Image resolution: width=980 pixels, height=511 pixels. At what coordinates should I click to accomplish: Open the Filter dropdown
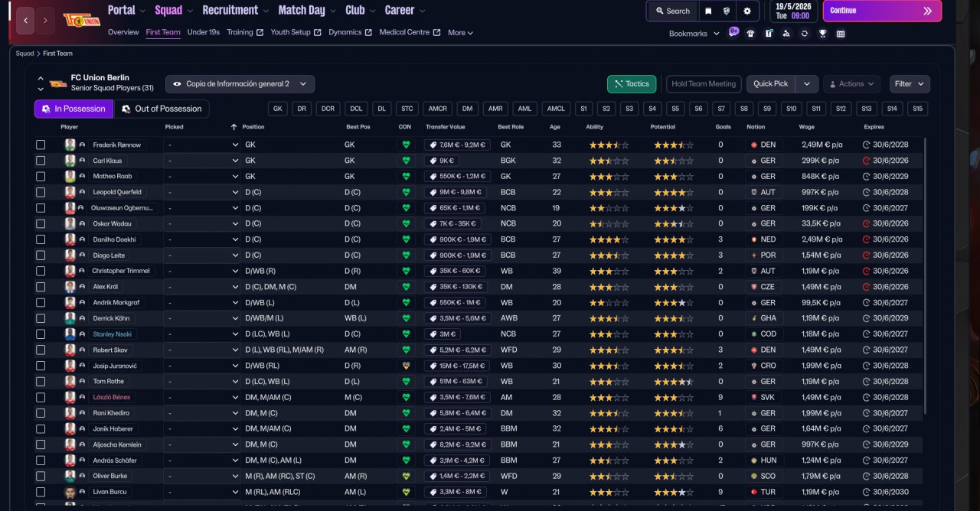click(910, 84)
